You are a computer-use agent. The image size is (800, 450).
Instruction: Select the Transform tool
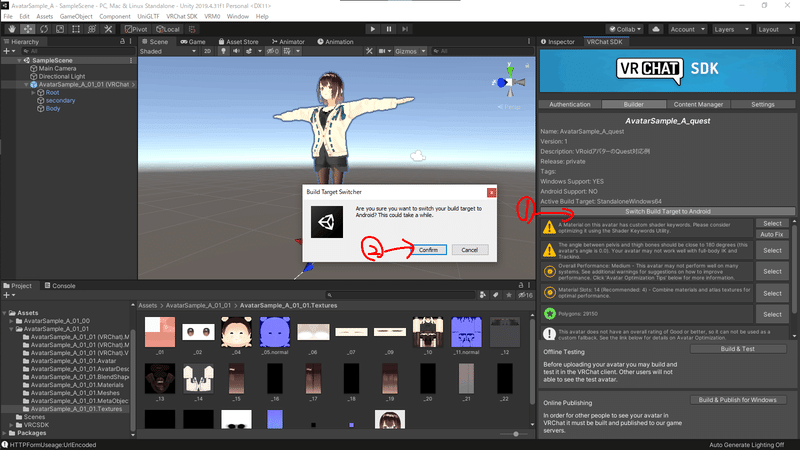point(92,29)
